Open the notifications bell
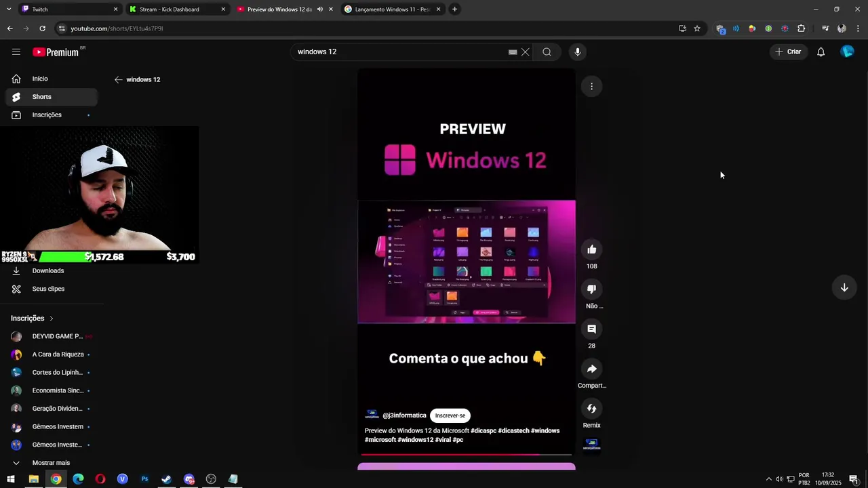 click(821, 52)
